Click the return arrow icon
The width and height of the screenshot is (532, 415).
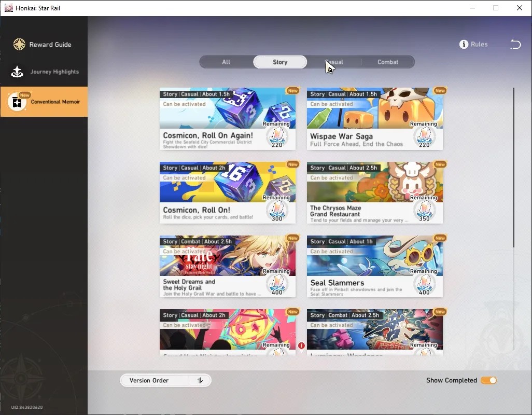click(x=515, y=44)
